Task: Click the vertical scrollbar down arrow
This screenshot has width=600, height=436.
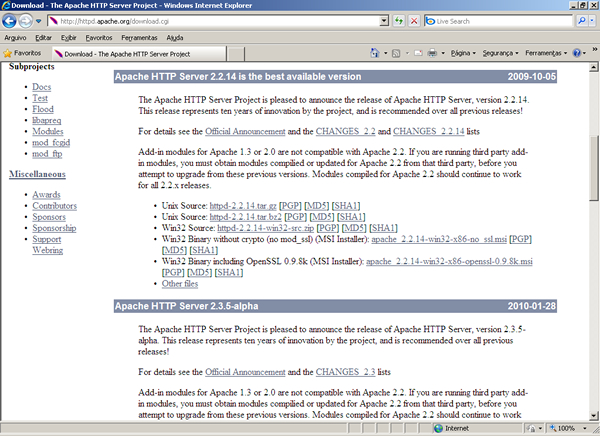Action: coord(593,416)
